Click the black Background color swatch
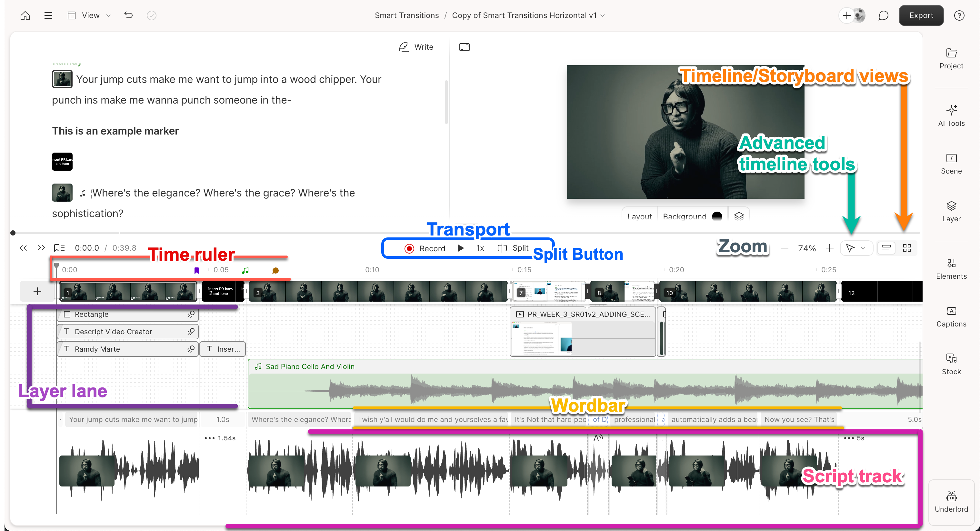This screenshot has height=531, width=980. [717, 216]
